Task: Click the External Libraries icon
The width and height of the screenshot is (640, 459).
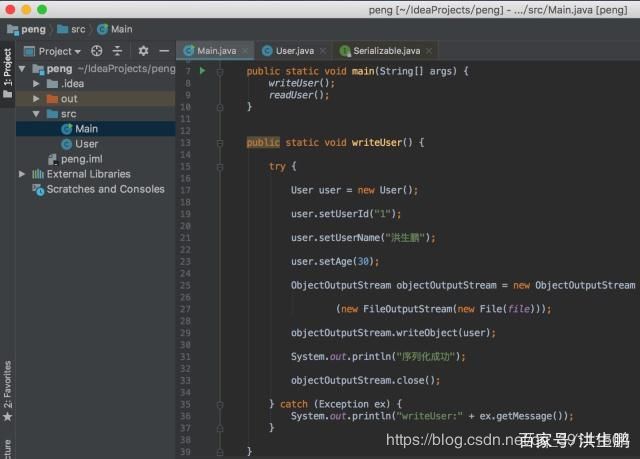Action: 38,174
